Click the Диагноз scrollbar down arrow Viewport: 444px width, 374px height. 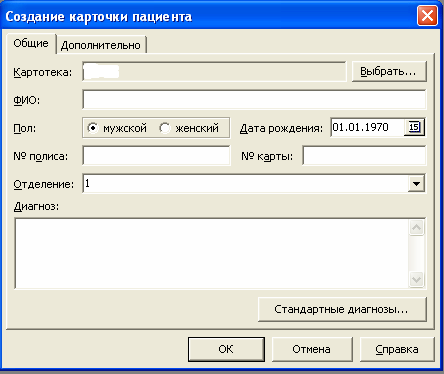pos(416,279)
